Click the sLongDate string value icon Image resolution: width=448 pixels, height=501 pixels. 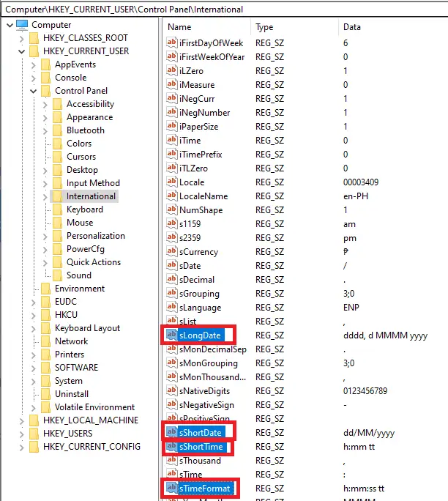coord(171,335)
